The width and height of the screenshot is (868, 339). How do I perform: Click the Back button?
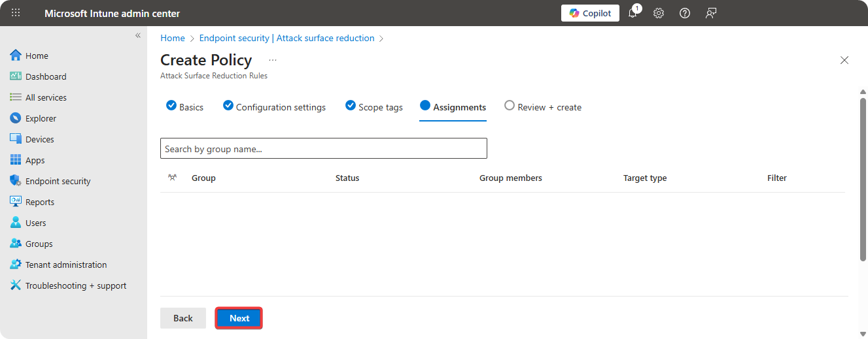[183, 318]
